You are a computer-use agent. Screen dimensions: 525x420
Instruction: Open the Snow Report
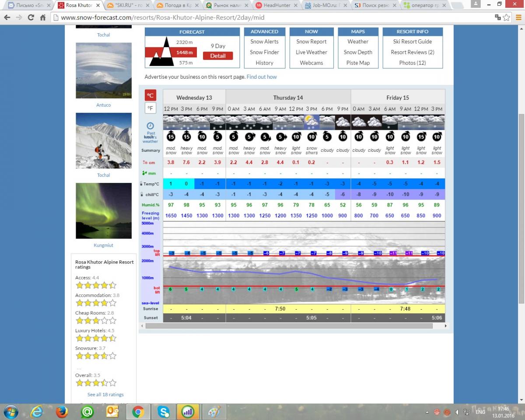pyautogui.click(x=311, y=42)
